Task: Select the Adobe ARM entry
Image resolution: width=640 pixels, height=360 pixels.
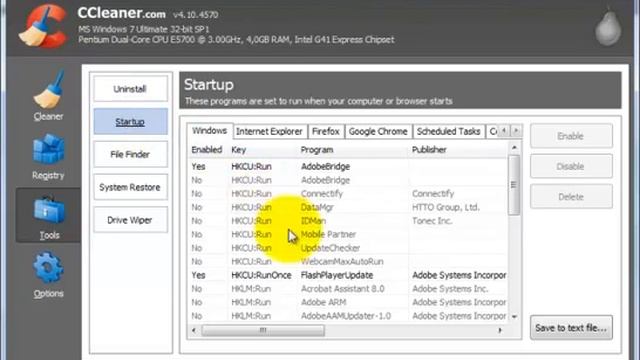Action: pos(348,302)
